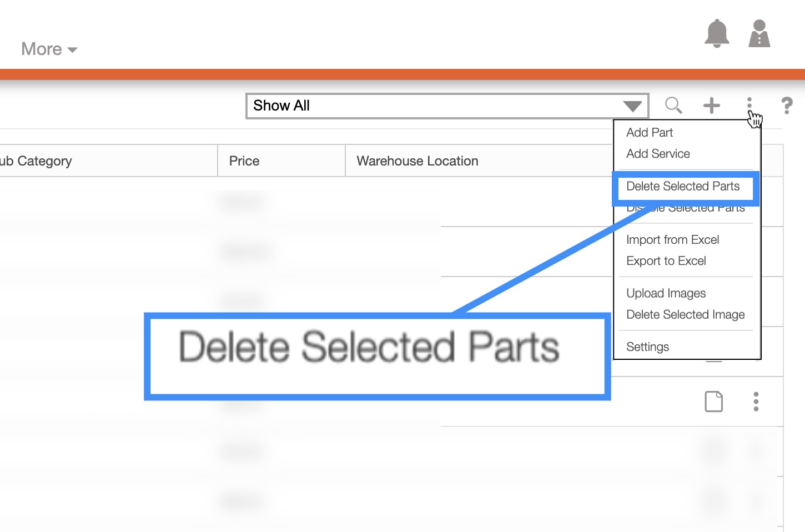Select Add Service from the menu
The height and width of the screenshot is (532, 805).
tap(658, 154)
